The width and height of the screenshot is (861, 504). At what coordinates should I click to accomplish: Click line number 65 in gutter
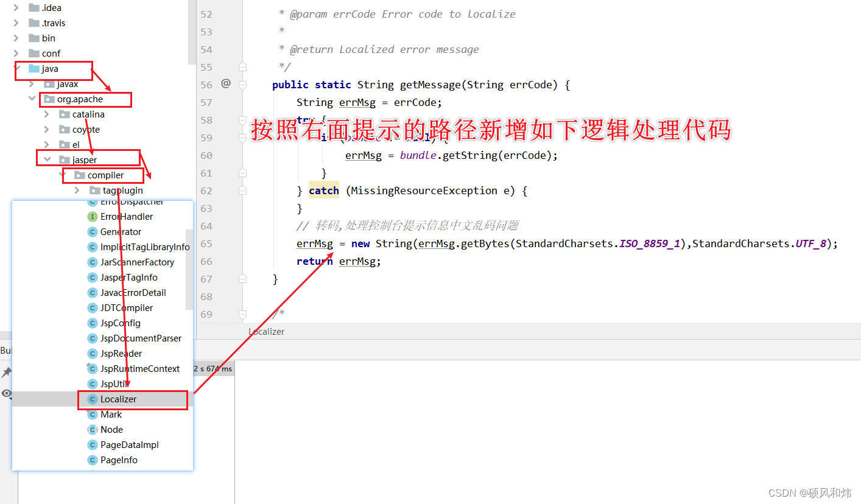pyautogui.click(x=206, y=243)
